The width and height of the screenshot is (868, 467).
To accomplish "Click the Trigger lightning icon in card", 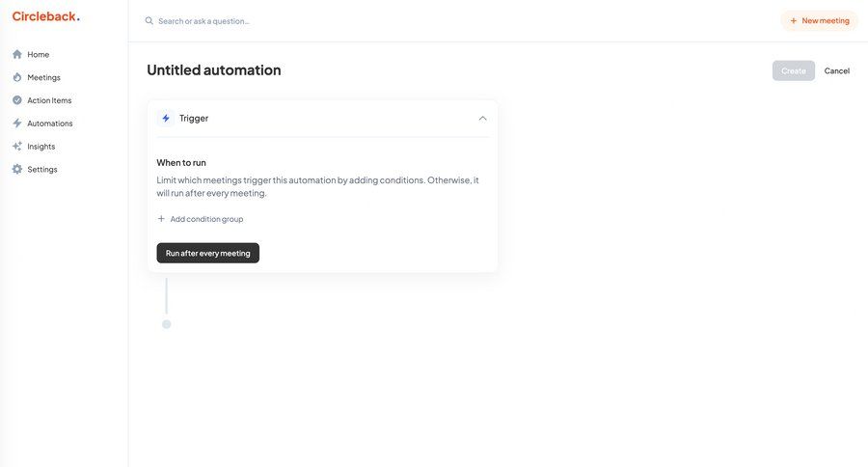I will click(166, 118).
